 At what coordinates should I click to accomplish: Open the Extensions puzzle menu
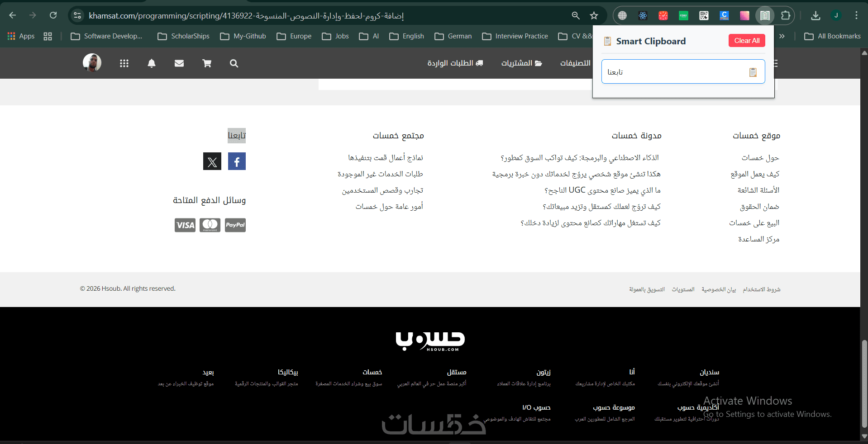[786, 15]
